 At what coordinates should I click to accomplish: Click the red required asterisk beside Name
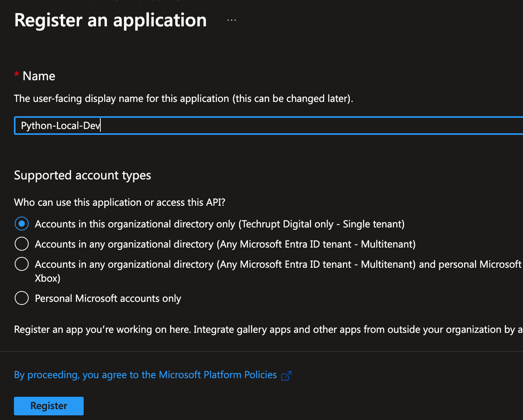coord(16,74)
